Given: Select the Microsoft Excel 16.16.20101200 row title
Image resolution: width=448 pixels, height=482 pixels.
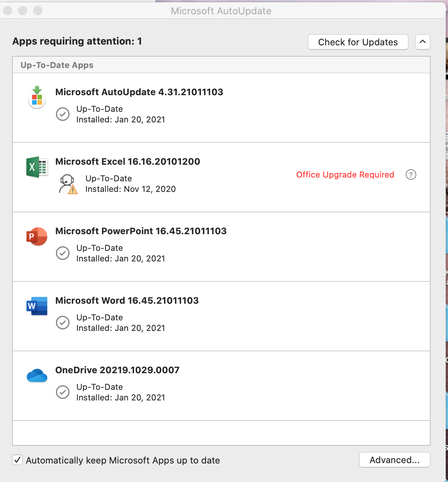Looking at the screenshot, I should [x=128, y=162].
